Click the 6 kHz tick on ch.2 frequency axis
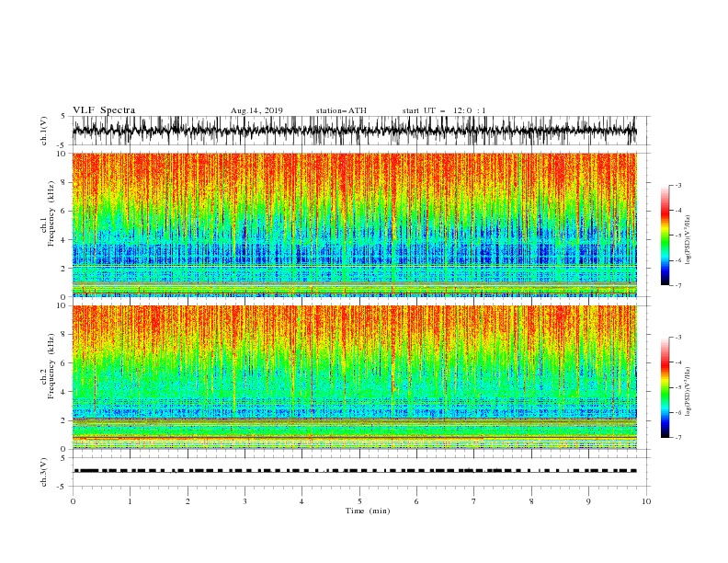The width and height of the screenshot is (728, 563). click(x=64, y=363)
